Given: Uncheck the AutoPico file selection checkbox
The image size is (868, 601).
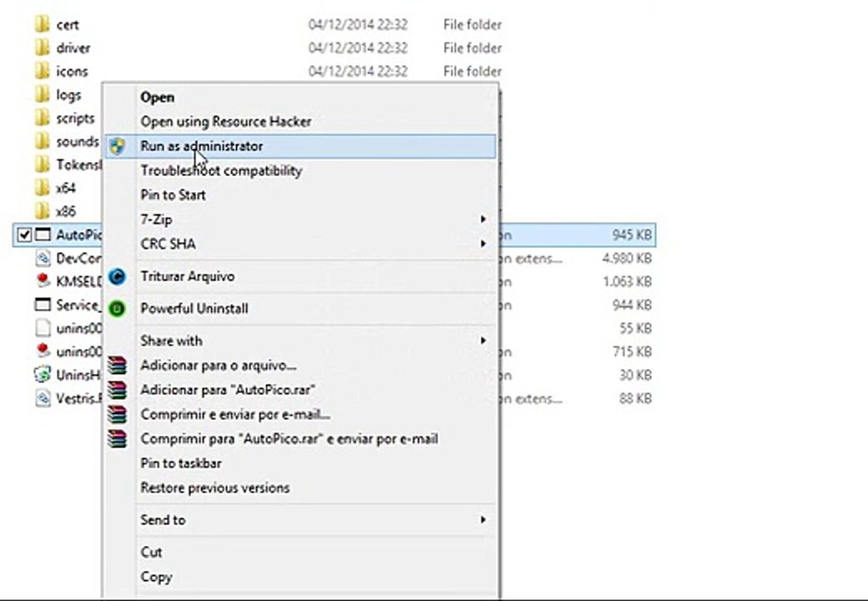Looking at the screenshot, I should (x=24, y=235).
